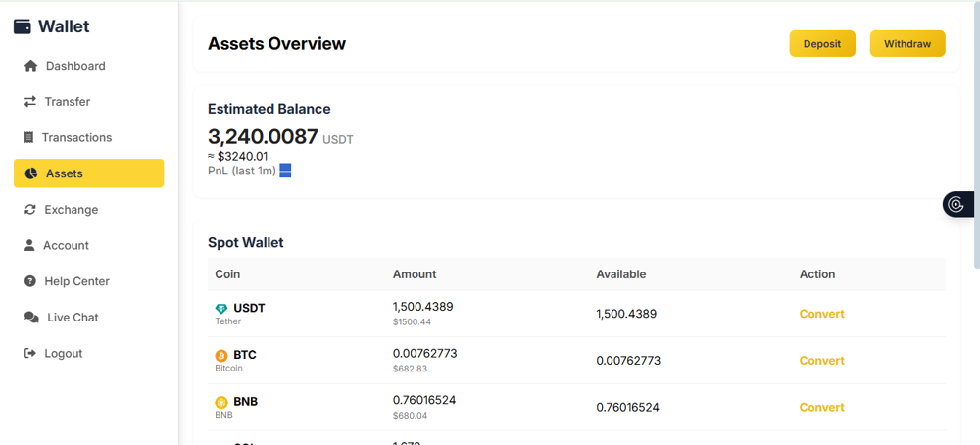Click the page vertical scrollbar

(977, 134)
